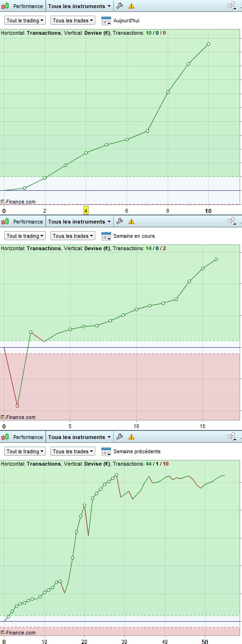
Task: Click the Performance title in the Aujourd'hui panel
Action: 28,6
